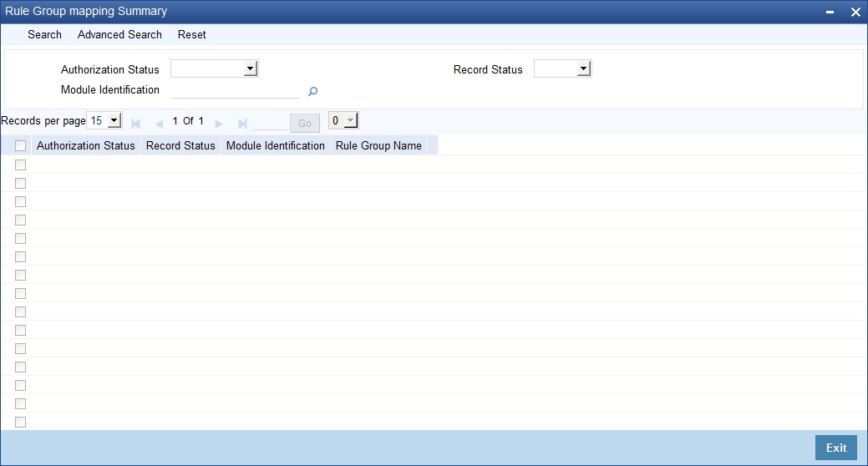Image resolution: width=868 pixels, height=466 pixels.
Task: Click Reset to clear search criteria
Action: click(192, 34)
